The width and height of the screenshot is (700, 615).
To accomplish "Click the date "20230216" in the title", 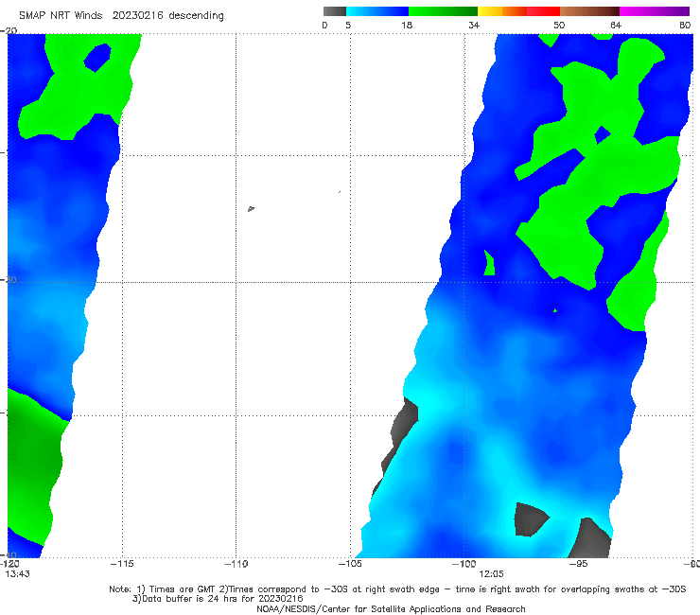I will 137,16.
